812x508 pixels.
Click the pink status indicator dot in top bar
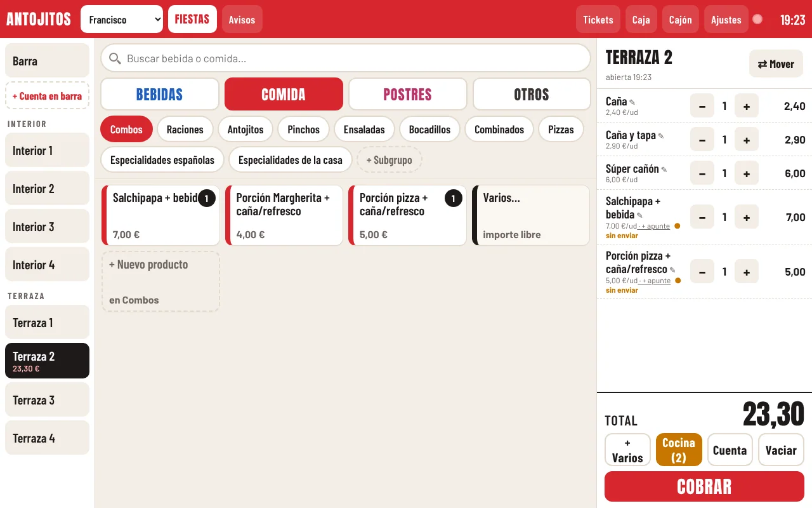(x=757, y=19)
